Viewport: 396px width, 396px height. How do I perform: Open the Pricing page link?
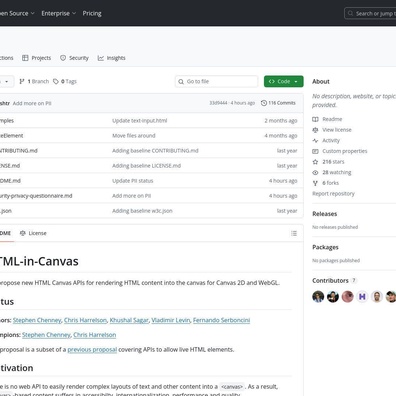92,13
